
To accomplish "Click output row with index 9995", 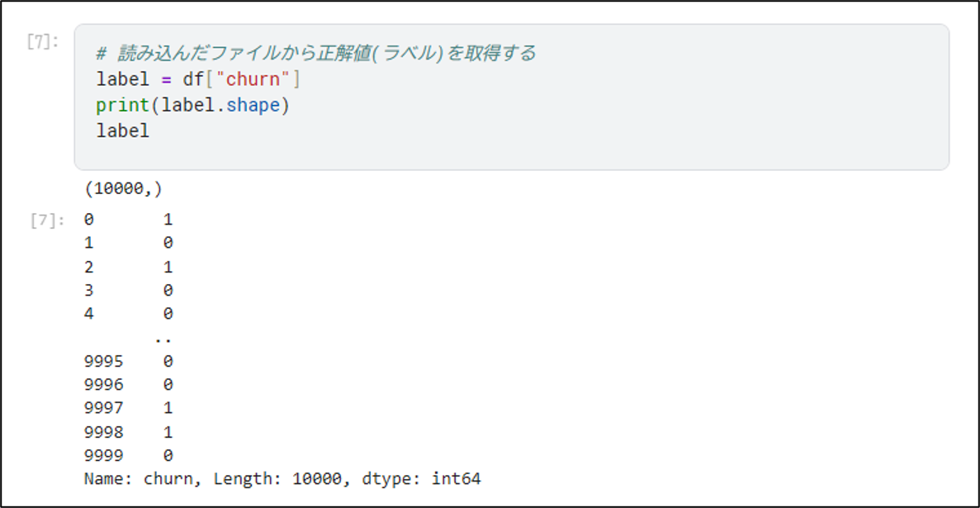I will [x=128, y=362].
